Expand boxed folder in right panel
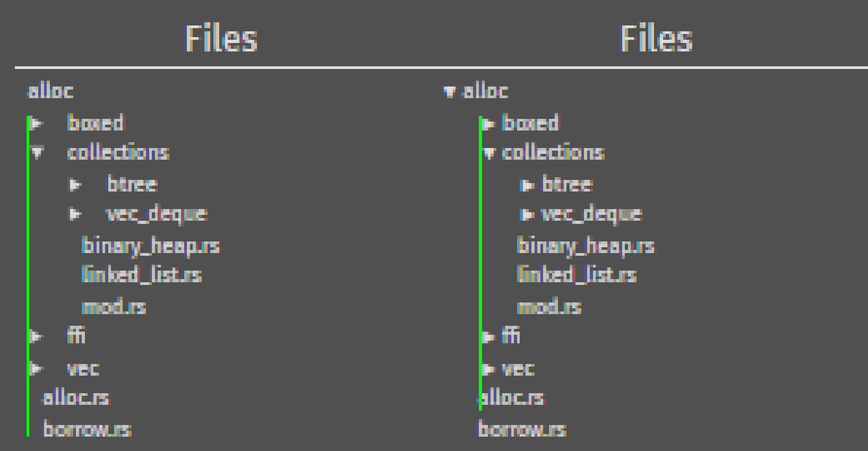868x451 pixels. tap(489, 125)
